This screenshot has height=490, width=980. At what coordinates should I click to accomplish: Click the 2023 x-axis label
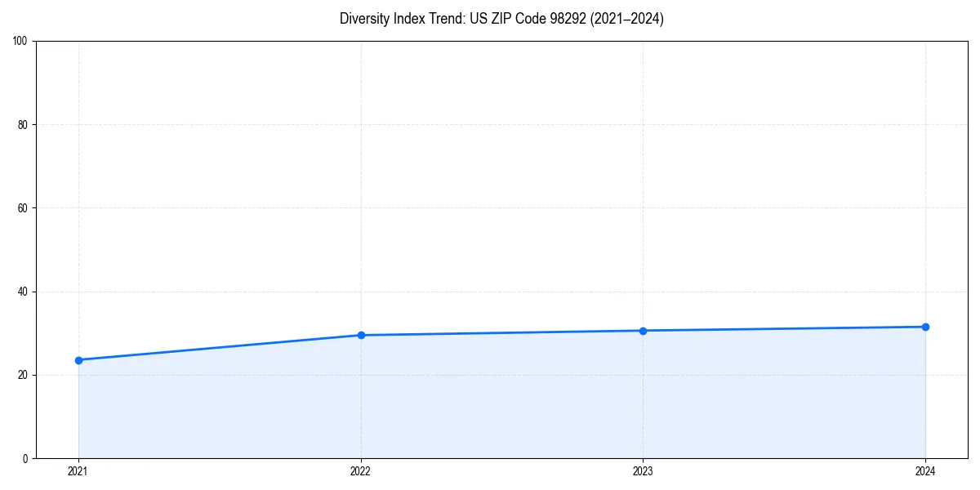click(644, 471)
